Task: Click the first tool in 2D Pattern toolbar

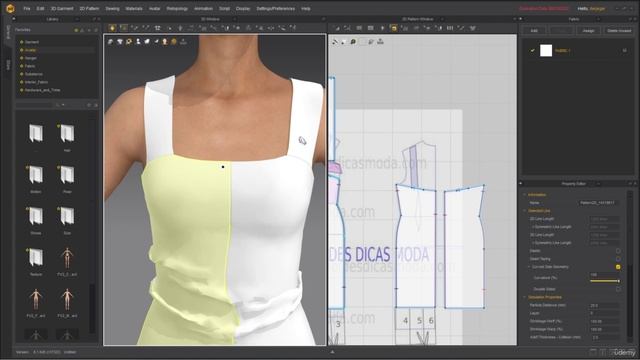Action: point(336,28)
